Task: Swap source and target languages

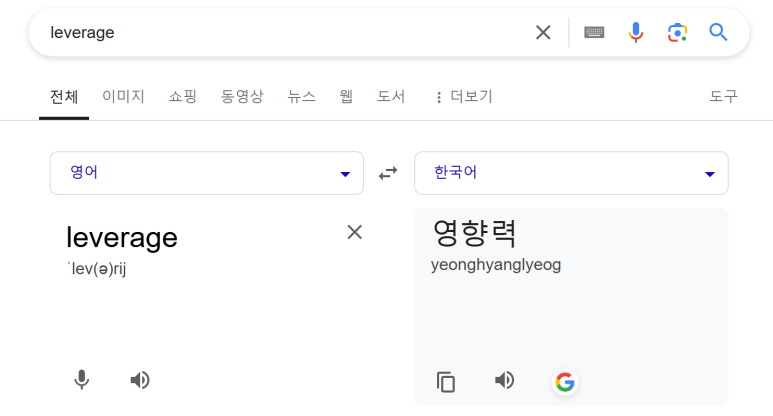Action: click(x=388, y=173)
